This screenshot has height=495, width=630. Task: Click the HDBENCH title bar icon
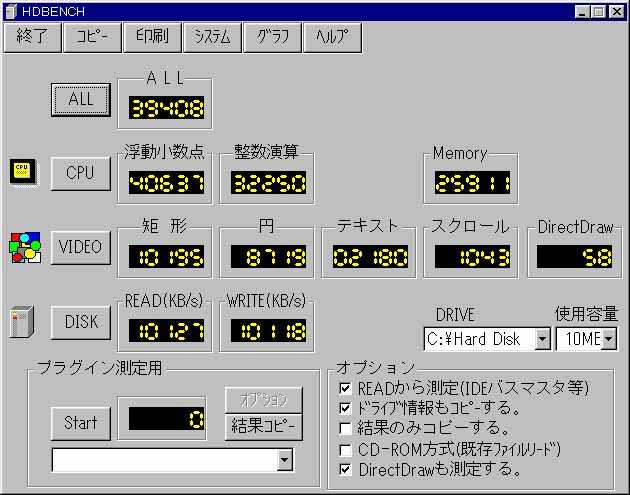pos(12,11)
